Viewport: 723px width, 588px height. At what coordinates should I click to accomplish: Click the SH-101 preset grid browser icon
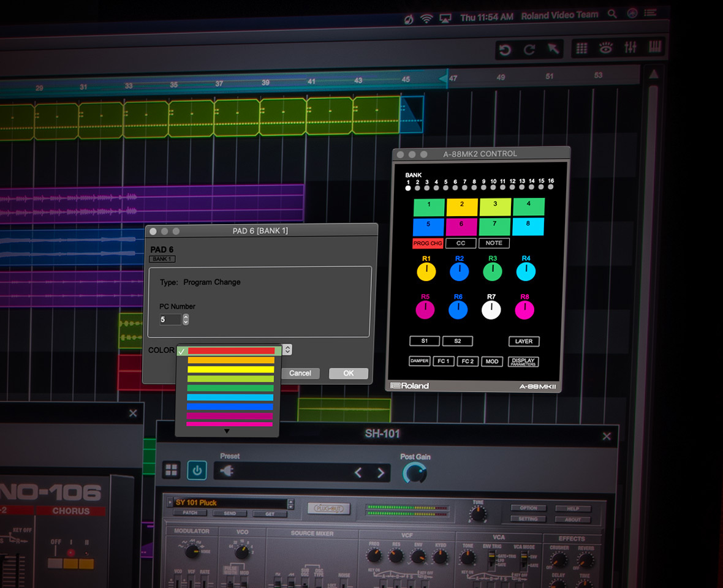(172, 470)
